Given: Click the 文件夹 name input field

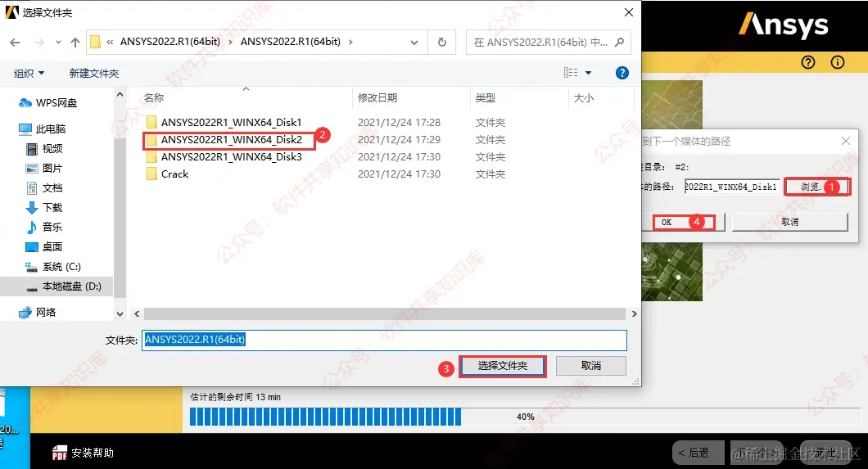Looking at the screenshot, I should [384, 340].
